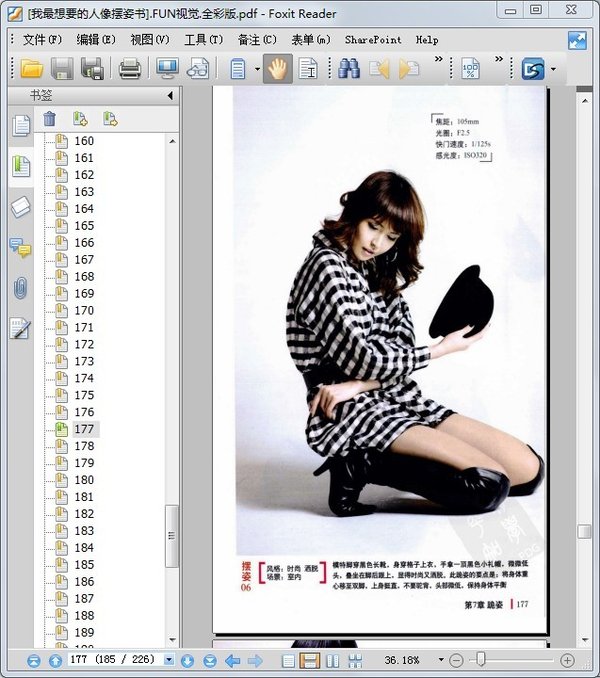Image resolution: width=600 pixels, height=678 pixels.
Task: Toggle single page view mode
Action: pyautogui.click(x=289, y=661)
